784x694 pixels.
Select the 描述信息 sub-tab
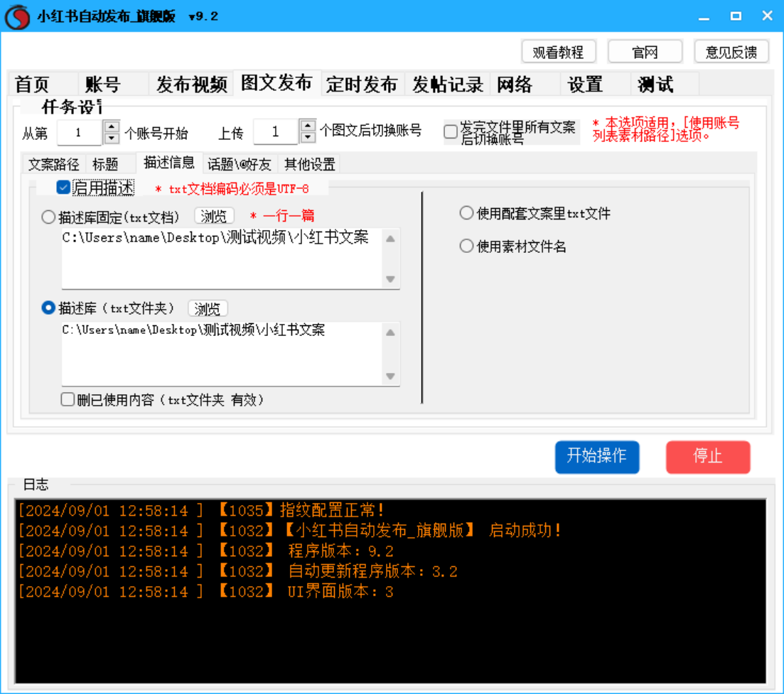point(169,163)
